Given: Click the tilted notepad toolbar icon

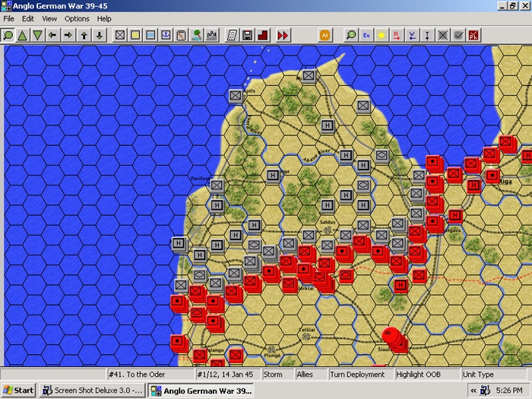Looking at the screenshot, I should pos(232,35).
